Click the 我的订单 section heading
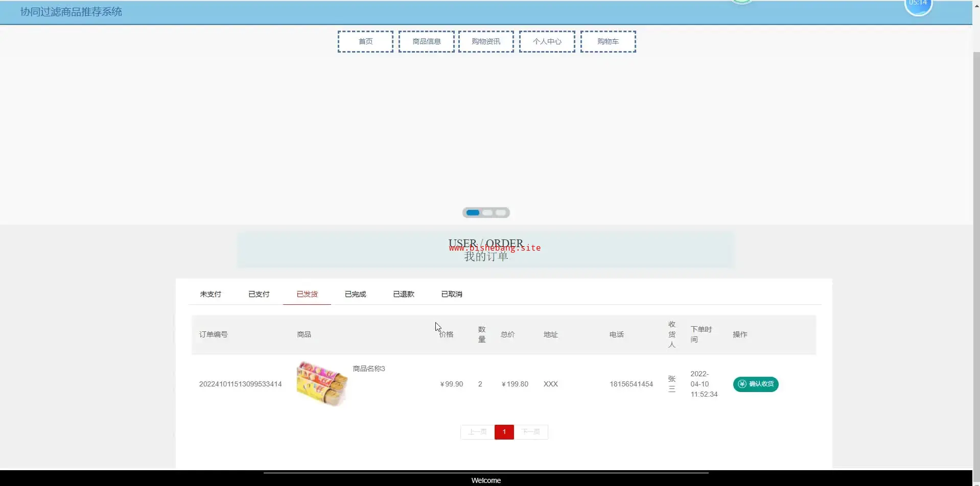Screen dimensions: 980x486 [x=486, y=256]
